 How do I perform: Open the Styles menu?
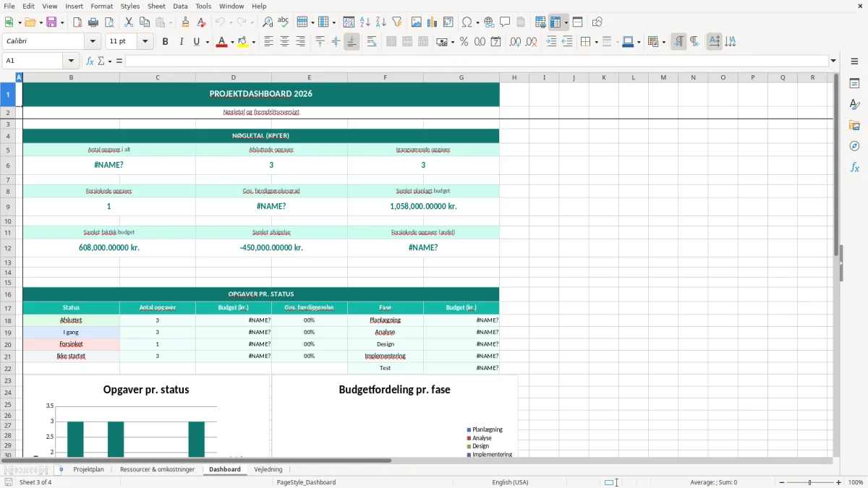point(130,6)
